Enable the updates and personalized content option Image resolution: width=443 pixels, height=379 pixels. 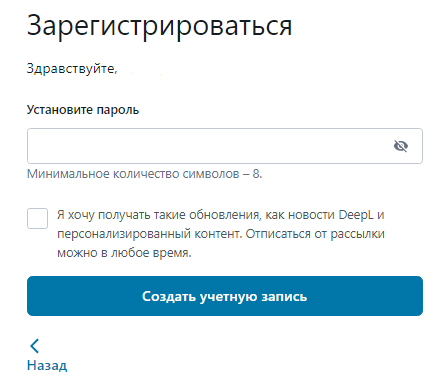coord(37,219)
